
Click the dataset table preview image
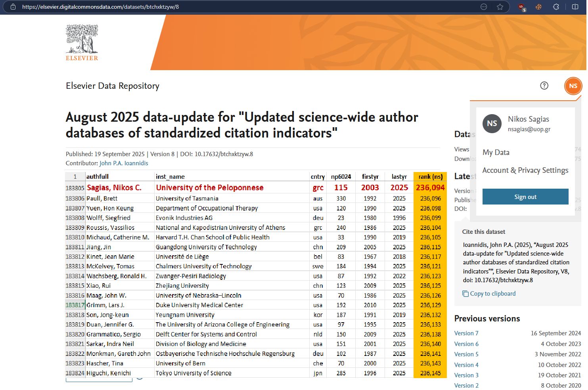point(256,274)
